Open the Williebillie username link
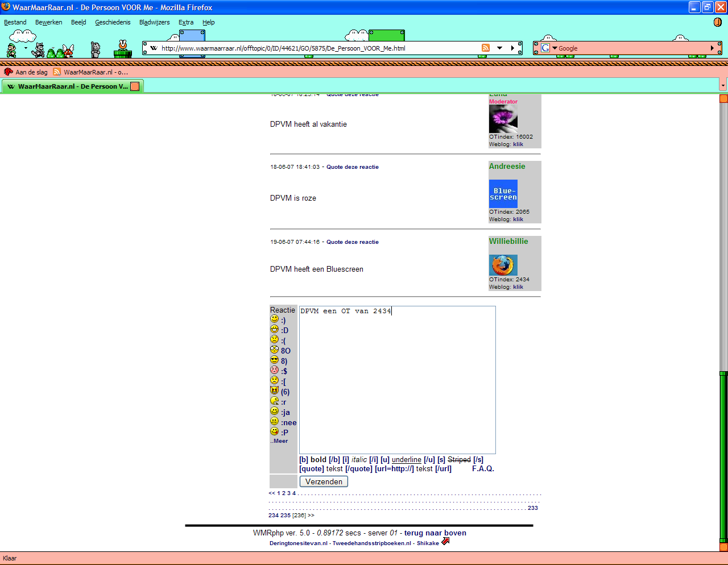728x565 pixels. click(x=508, y=241)
